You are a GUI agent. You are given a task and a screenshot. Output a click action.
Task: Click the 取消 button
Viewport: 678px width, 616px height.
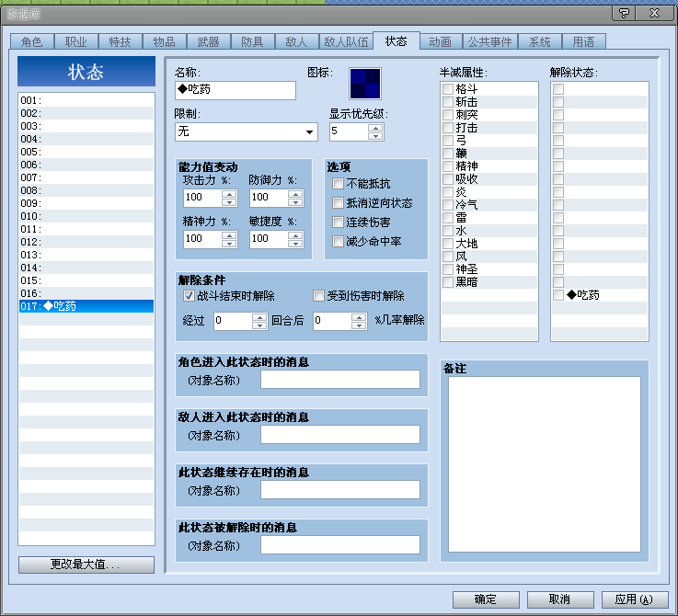[560, 599]
